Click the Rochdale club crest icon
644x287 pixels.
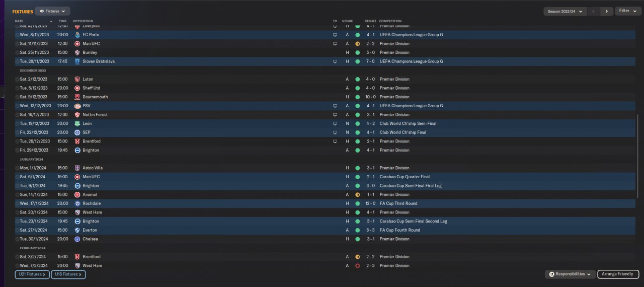click(x=77, y=203)
